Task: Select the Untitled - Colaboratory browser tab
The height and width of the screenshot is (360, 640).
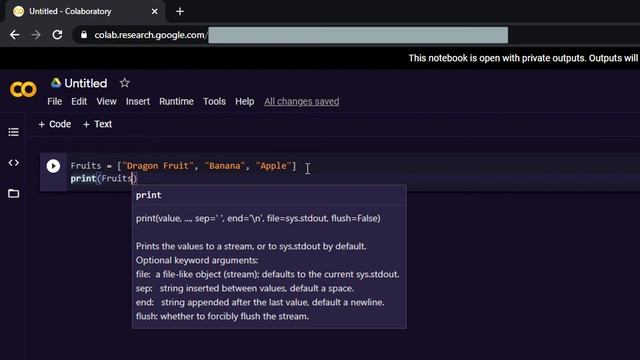Action: coord(85,11)
